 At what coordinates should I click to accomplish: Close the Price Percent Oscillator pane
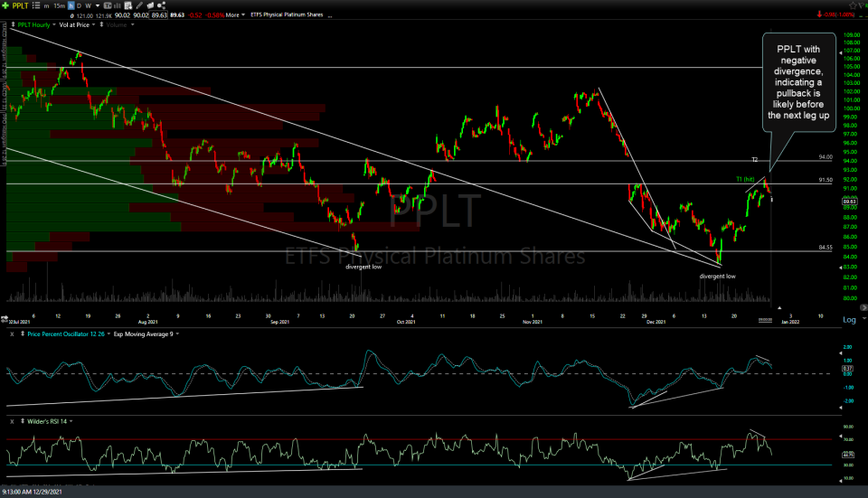[x=12, y=334]
